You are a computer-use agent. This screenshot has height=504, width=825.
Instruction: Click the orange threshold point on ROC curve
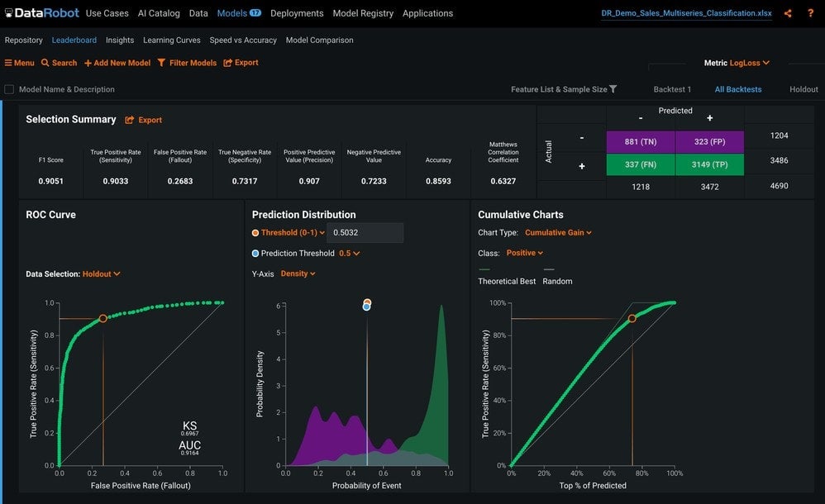[x=103, y=318]
